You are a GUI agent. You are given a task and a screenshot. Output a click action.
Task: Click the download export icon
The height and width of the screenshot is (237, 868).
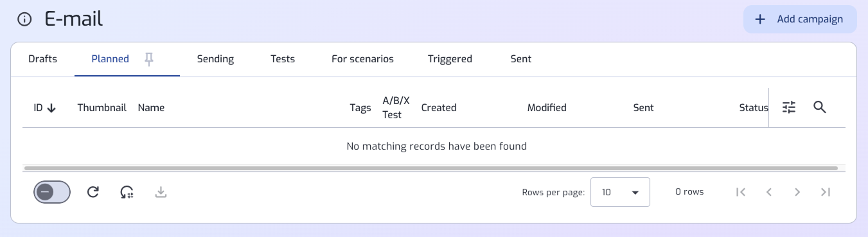(161, 191)
